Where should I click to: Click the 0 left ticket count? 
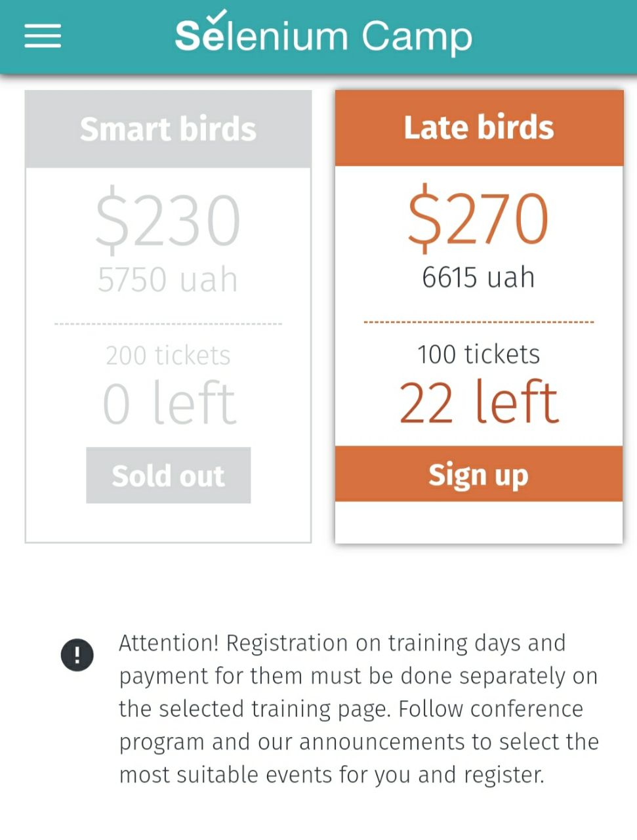pyautogui.click(x=169, y=404)
